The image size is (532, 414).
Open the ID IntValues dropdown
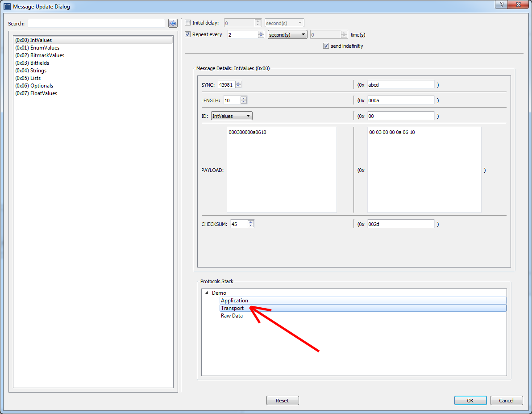(x=232, y=116)
